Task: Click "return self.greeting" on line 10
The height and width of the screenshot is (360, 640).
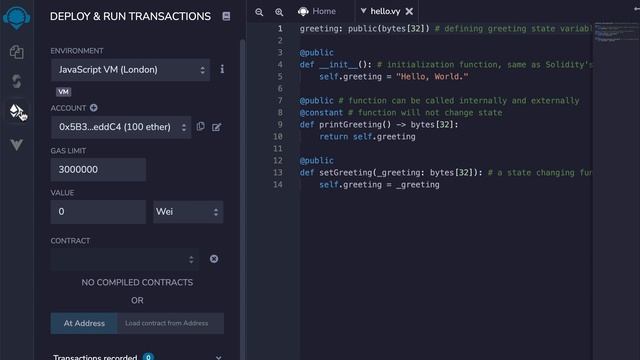Action: (367, 137)
